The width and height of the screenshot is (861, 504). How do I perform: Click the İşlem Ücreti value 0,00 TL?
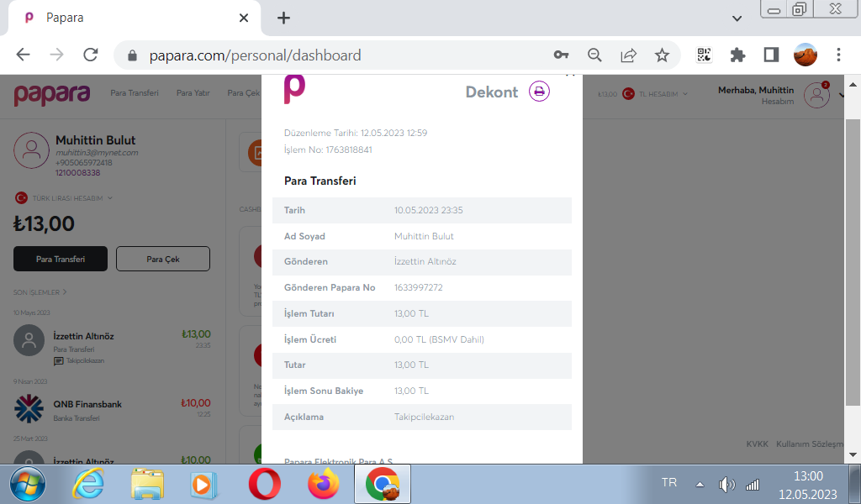click(439, 339)
